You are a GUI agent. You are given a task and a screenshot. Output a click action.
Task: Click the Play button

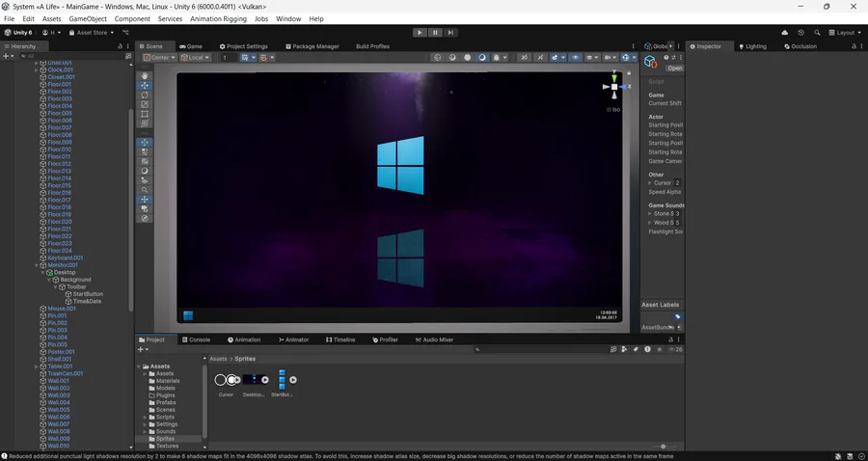(420, 32)
